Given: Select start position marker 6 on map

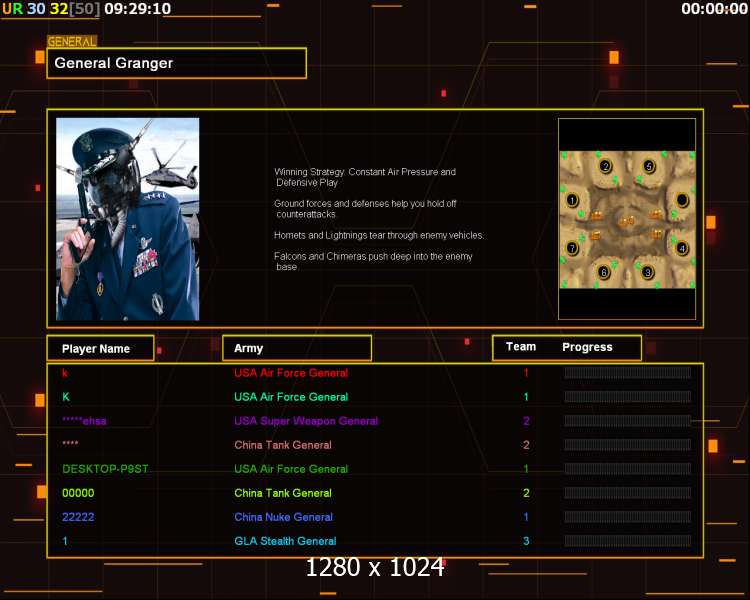Looking at the screenshot, I should [604, 272].
